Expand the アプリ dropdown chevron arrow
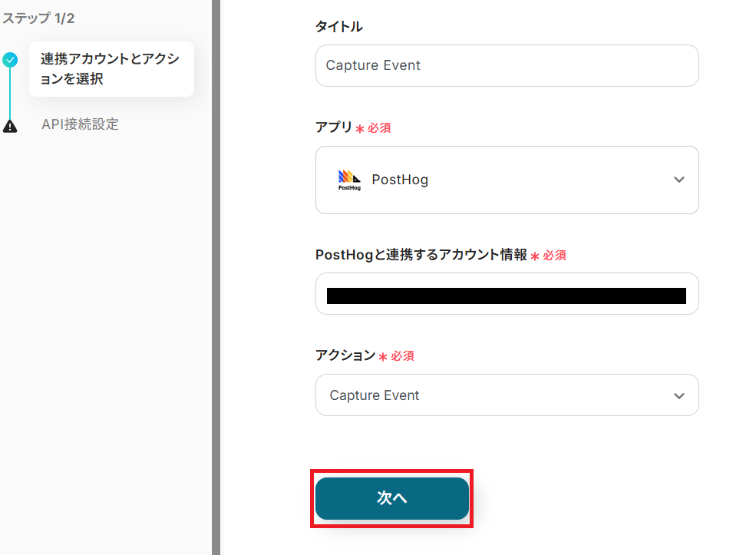This screenshot has width=756, height=555. 678,180
